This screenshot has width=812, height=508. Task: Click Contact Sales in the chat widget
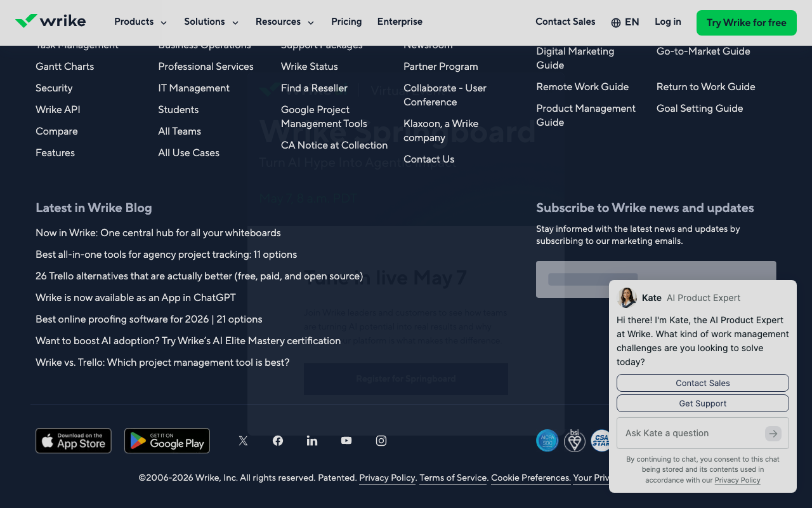[703, 383]
